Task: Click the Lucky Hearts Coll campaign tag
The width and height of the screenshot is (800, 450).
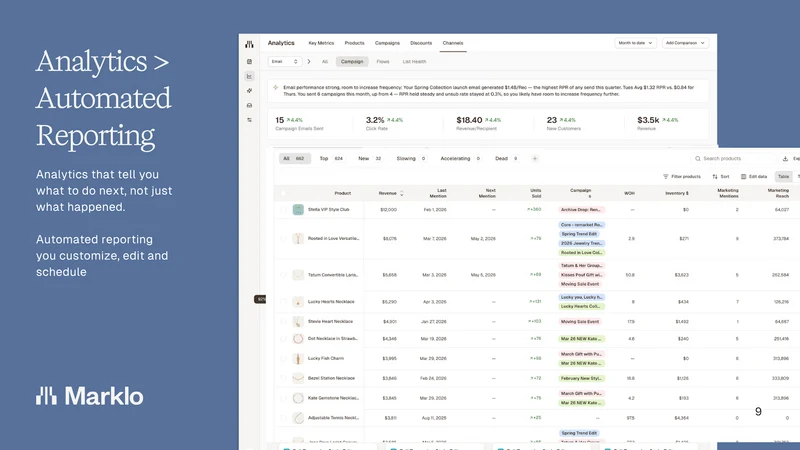Action: click(x=581, y=307)
